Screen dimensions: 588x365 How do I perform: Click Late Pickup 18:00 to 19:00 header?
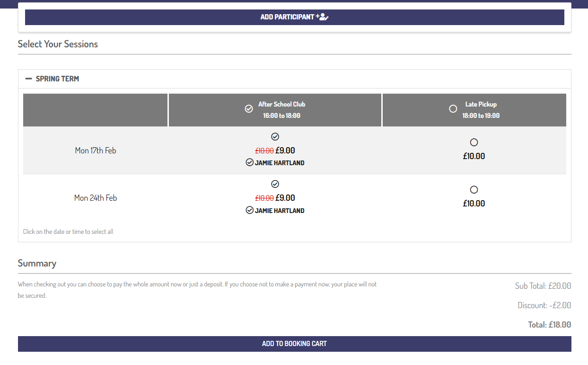pos(481,110)
